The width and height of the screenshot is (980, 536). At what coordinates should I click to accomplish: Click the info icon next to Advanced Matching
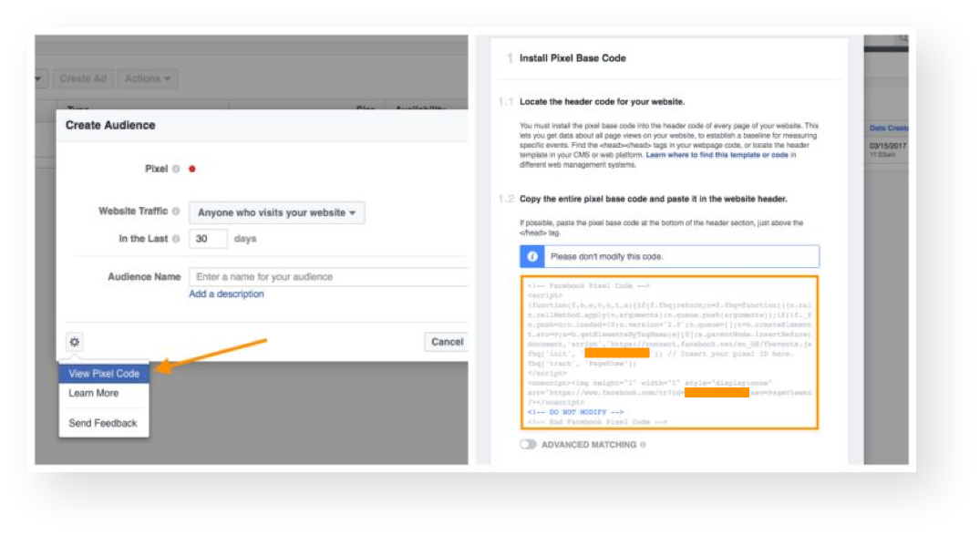tap(643, 445)
